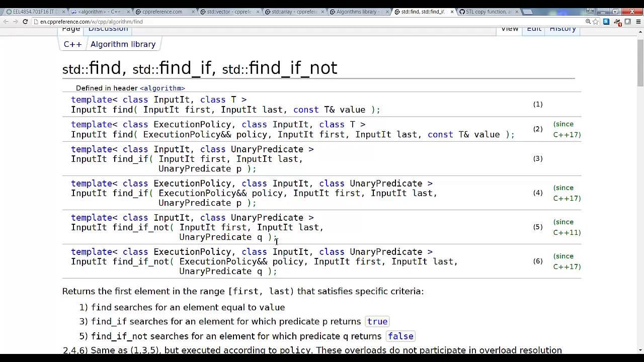Click the overload number (2) label

pos(538,129)
